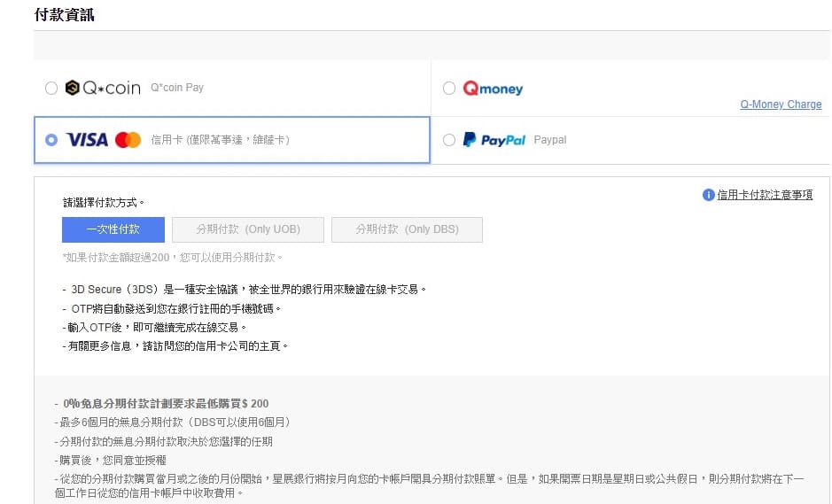The width and height of the screenshot is (832, 504).
Task: Select the Q*coin payment radio button
Action: [51, 88]
